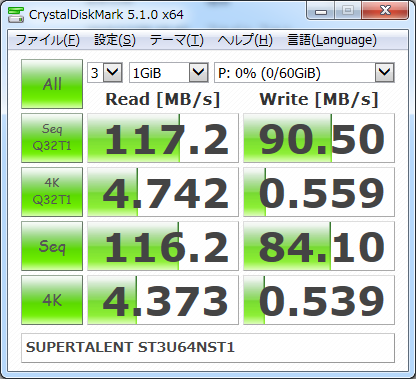Select Seq Q32T1 write value 90.50
416x379 pixels.
(319, 138)
